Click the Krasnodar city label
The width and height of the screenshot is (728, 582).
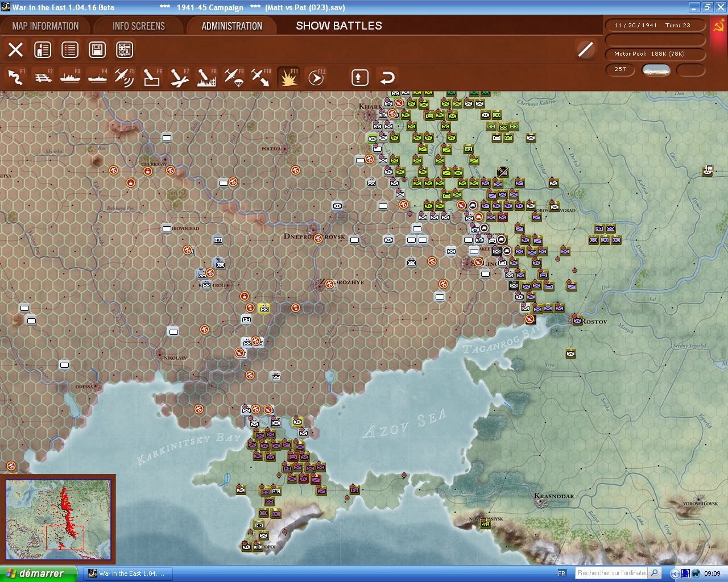click(x=554, y=496)
